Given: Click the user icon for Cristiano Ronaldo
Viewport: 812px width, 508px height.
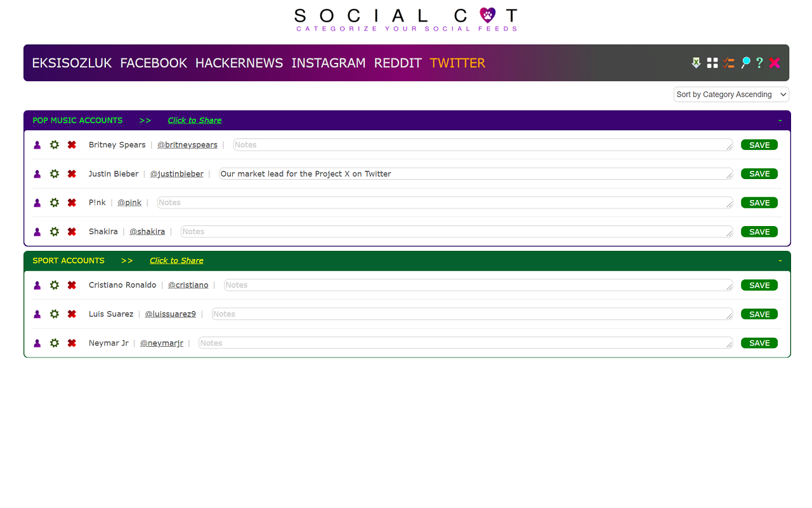Looking at the screenshot, I should (x=37, y=285).
